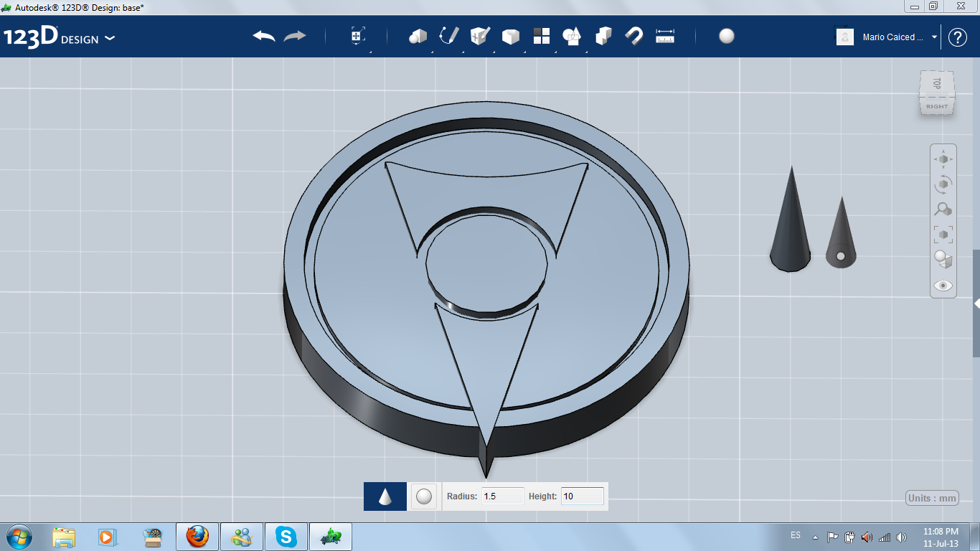Select the Pan navigation tool

coord(943,159)
